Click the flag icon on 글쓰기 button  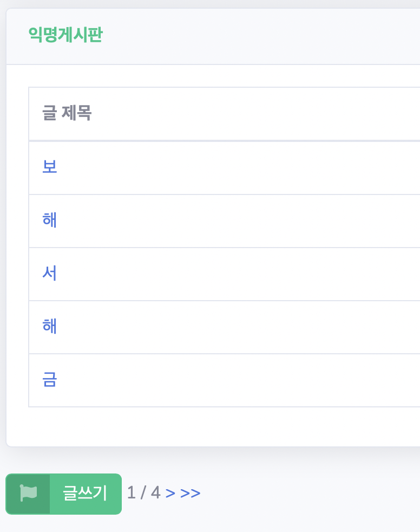click(x=29, y=493)
